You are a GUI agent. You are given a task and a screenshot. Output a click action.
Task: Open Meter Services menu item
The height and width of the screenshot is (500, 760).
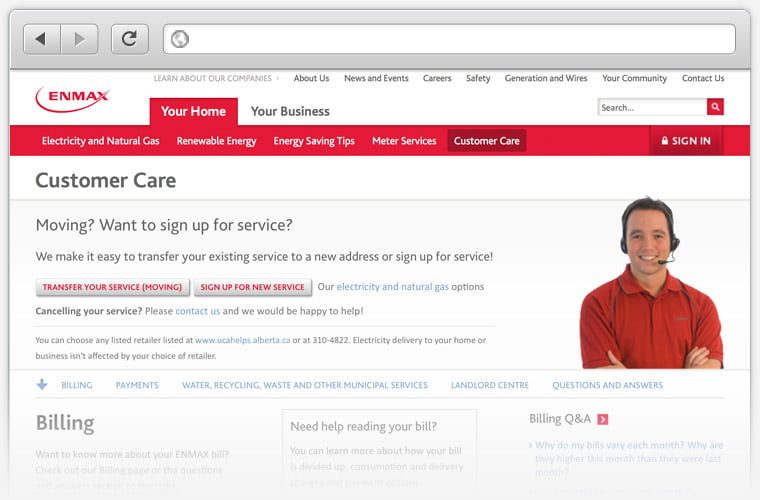pos(404,141)
